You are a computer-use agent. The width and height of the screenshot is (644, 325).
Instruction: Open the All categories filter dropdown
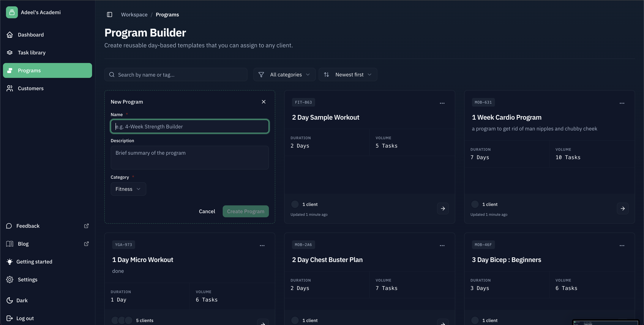click(284, 75)
